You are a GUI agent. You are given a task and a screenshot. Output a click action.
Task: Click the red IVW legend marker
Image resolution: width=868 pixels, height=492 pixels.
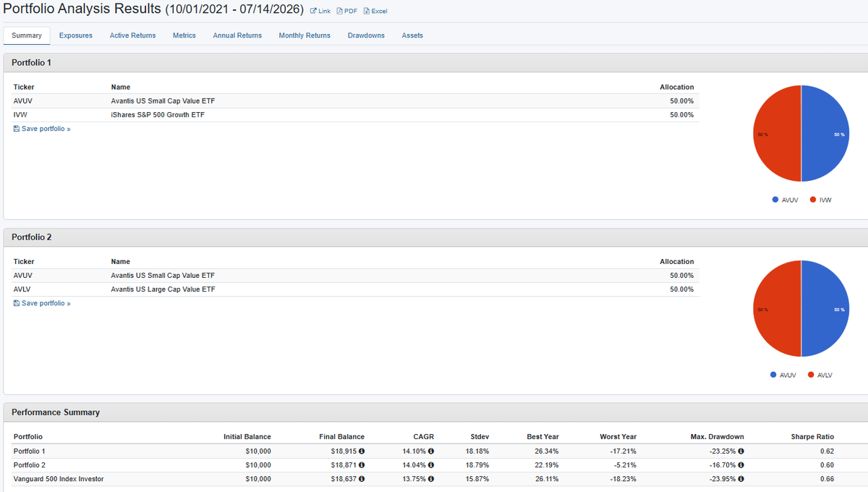813,200
